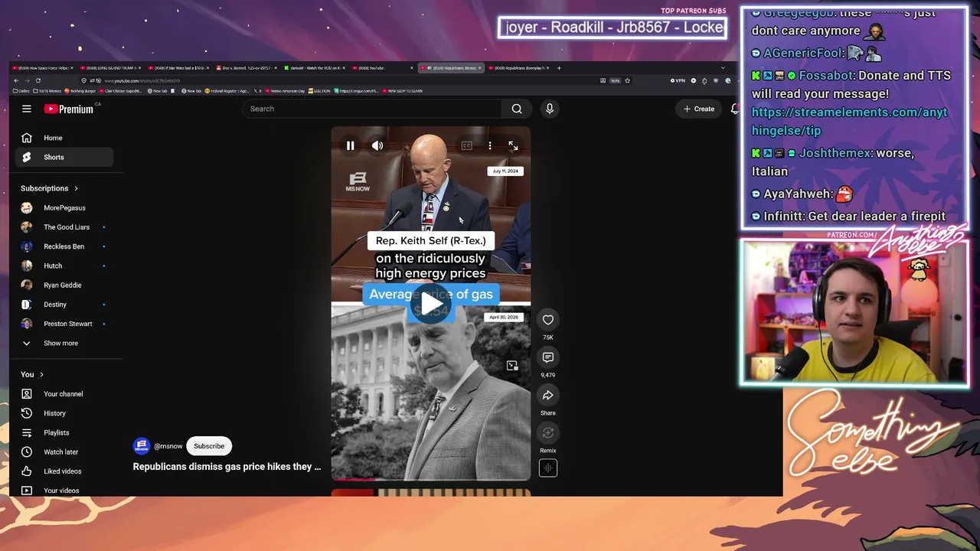The height and width of the screenshot is (551, 980).
Task: Click the browser address bar URL
Action: tap(142, 80)
